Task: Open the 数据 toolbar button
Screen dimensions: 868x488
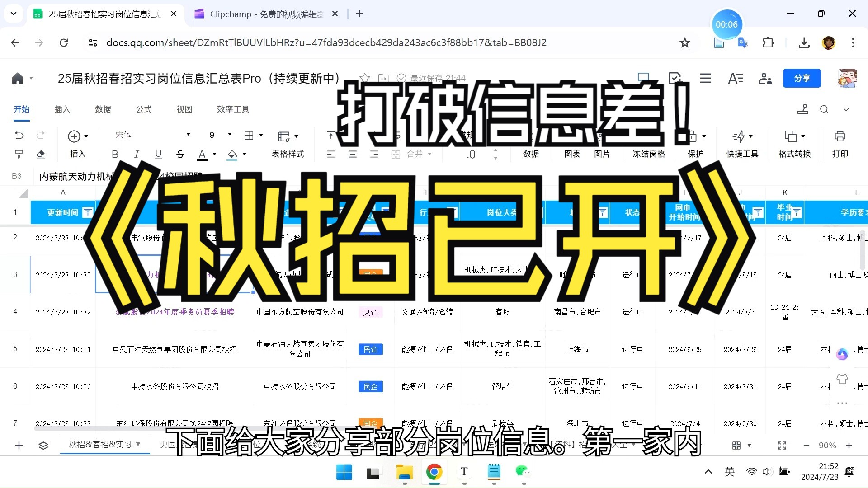Action: [531, 154]
